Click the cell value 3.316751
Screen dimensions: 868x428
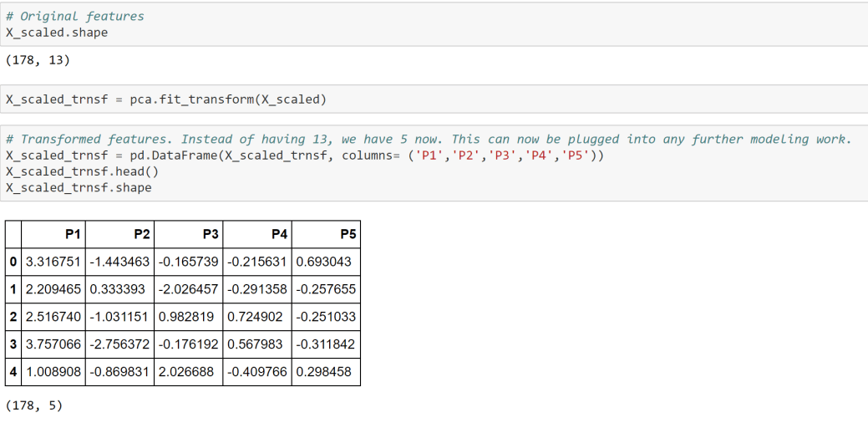tap(53, 262)
